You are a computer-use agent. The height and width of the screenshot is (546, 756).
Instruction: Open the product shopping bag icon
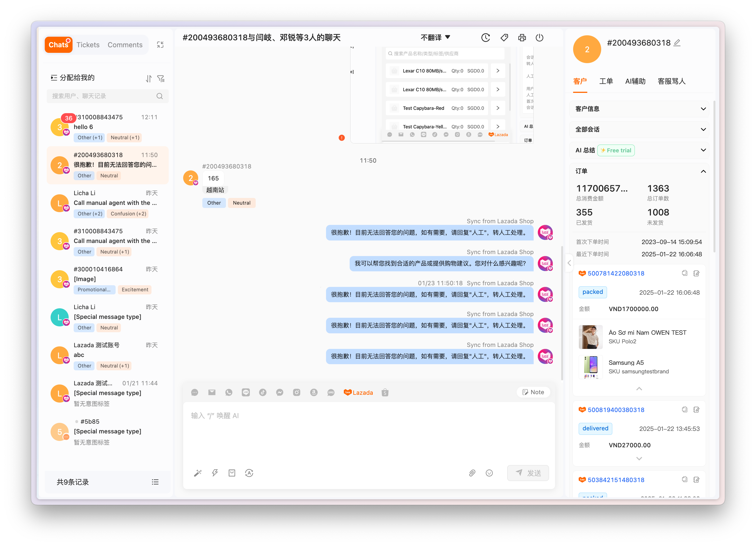click(232, 473)
